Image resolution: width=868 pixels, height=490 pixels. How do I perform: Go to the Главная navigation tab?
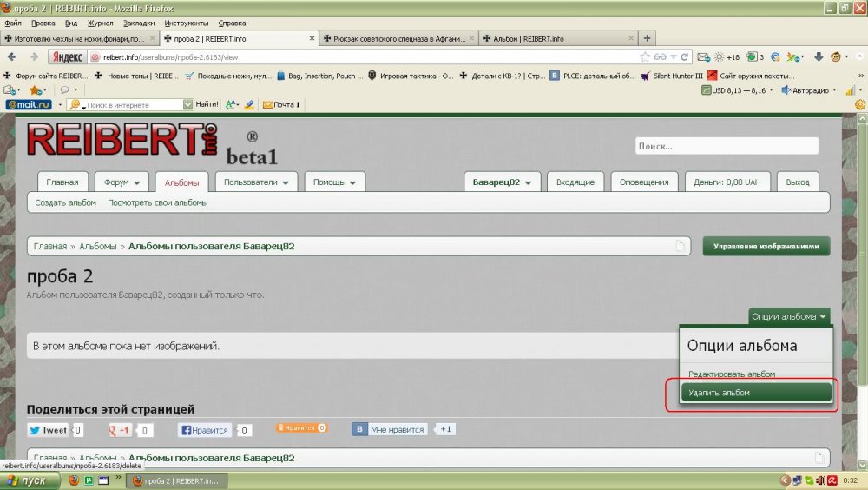(62, 182)
